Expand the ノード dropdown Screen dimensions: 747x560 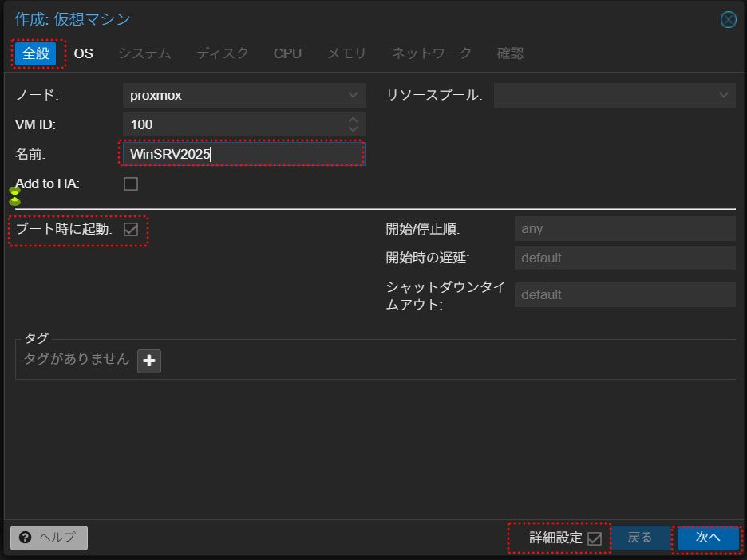(354, 95)
